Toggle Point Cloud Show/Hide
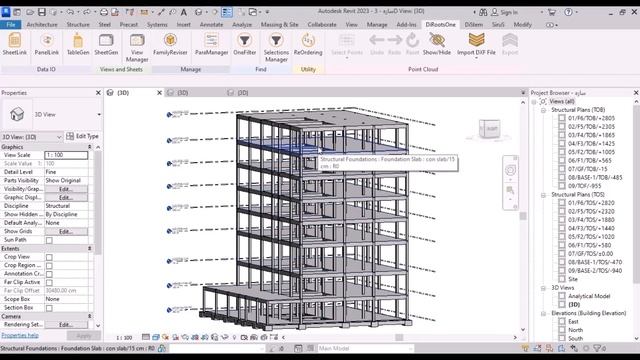The height and width of the screenshot is (360, 640). click(437, 44)
